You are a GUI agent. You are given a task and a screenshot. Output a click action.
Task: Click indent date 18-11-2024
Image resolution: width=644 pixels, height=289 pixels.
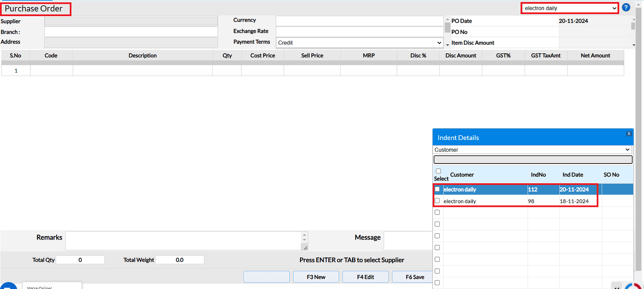tap(574, 201)
